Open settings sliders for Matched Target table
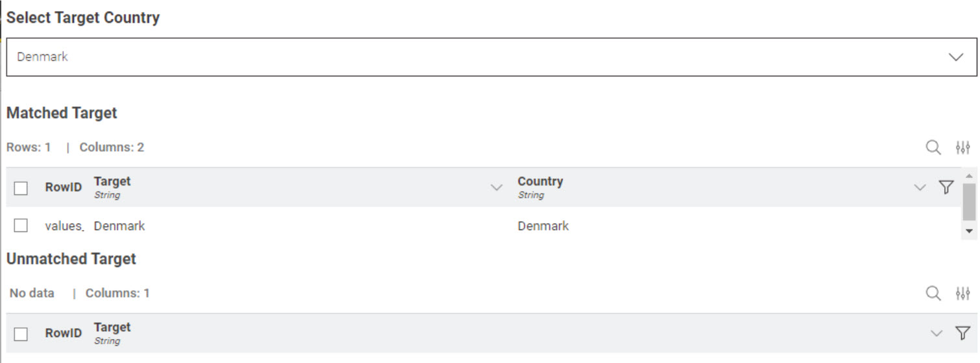The image size is (980, 363). (962, 148)
